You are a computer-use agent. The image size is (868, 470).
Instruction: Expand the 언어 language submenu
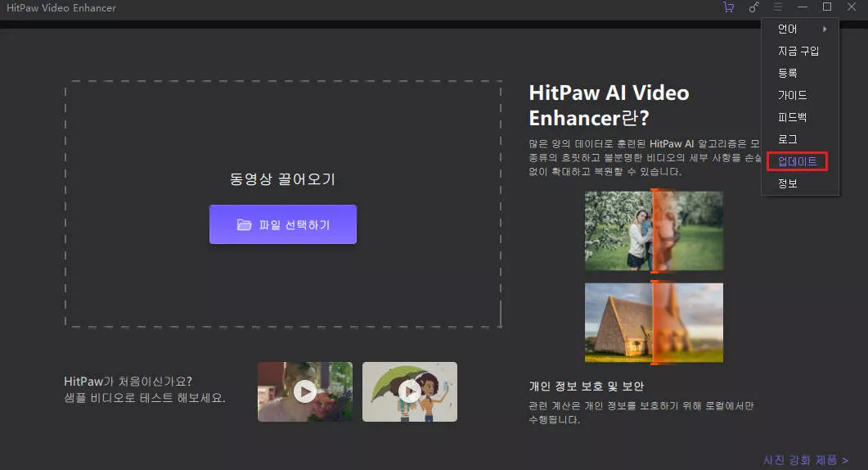pyautogui.click(x=800, y=29)
